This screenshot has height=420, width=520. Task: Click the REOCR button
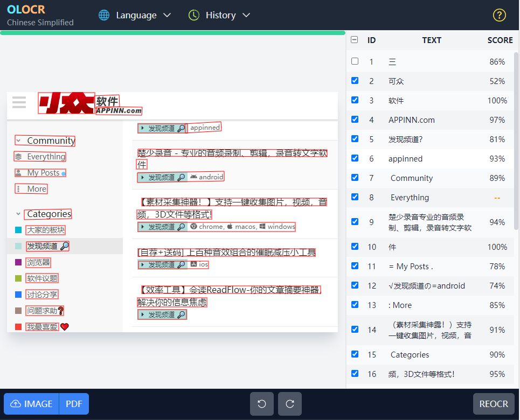tap(494, 404)
